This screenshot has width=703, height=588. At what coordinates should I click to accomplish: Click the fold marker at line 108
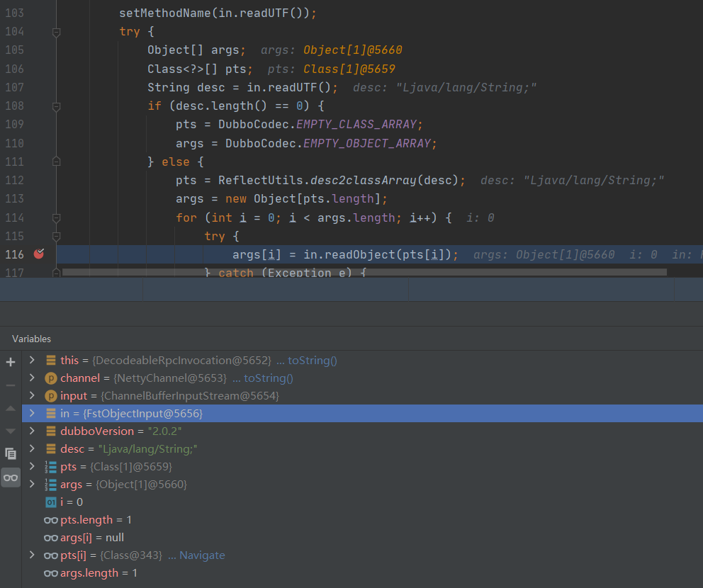tap(56, 106)
